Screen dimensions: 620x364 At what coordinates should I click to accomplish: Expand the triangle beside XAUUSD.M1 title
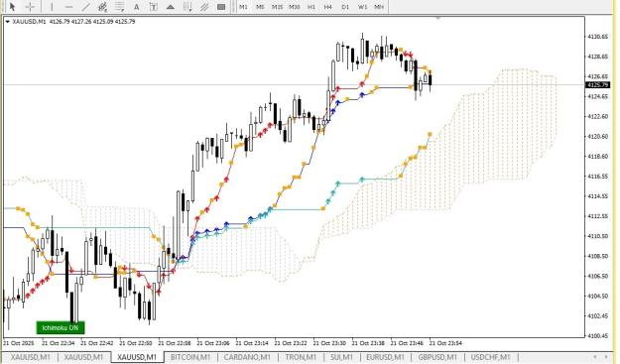coord(8,22)
